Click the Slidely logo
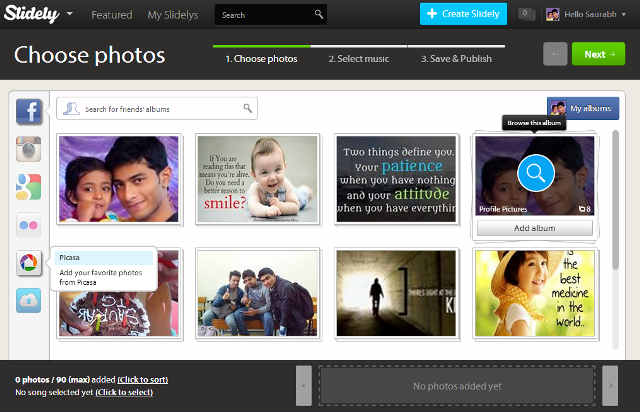The width and height of the screenshot is (640, 412). coord(31,14)
